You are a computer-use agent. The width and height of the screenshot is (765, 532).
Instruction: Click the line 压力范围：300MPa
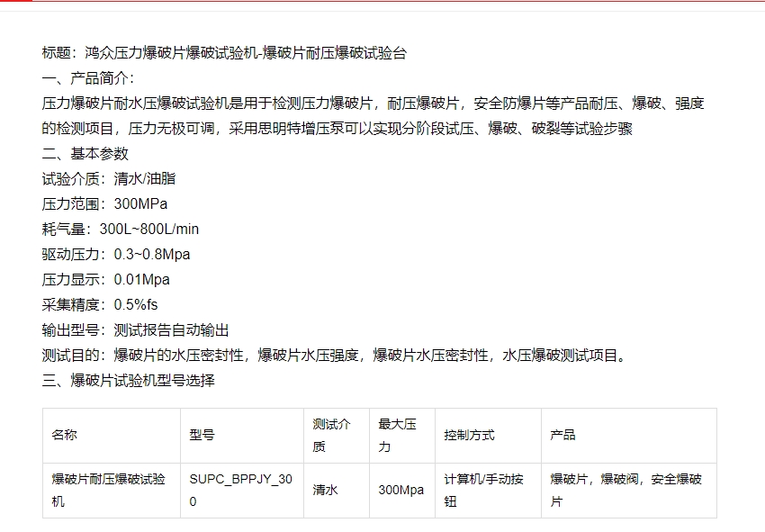point(105,204)
